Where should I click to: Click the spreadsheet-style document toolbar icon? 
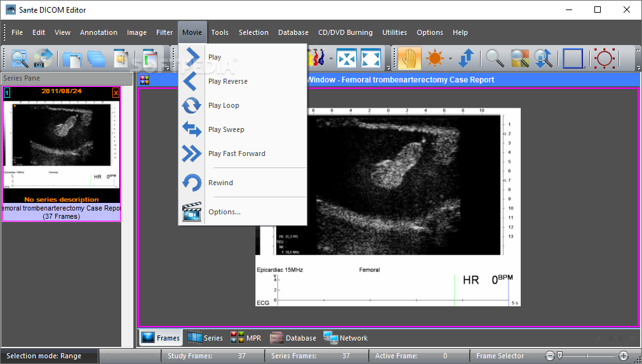150,58
